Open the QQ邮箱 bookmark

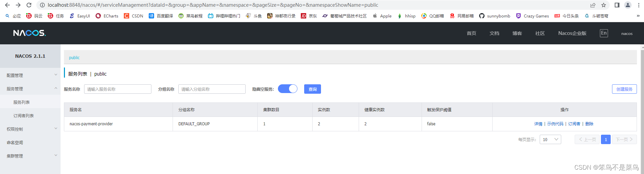coord(433,16)
